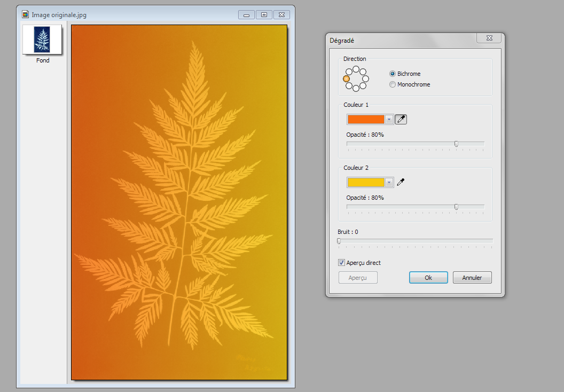
Task: Click the Ok button
Action: (428, 278)
